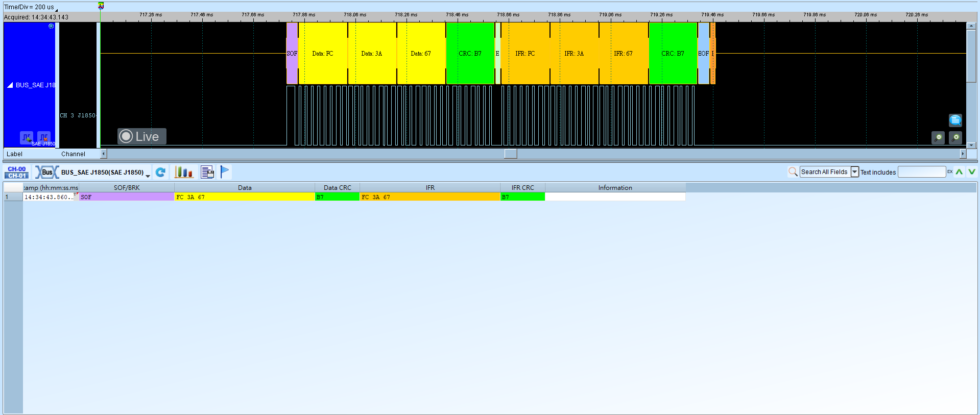Viewport: 980px width, 415px height.
Task: Click the CH-00 CH-01 channel icon
Action: tap(17, 172)
